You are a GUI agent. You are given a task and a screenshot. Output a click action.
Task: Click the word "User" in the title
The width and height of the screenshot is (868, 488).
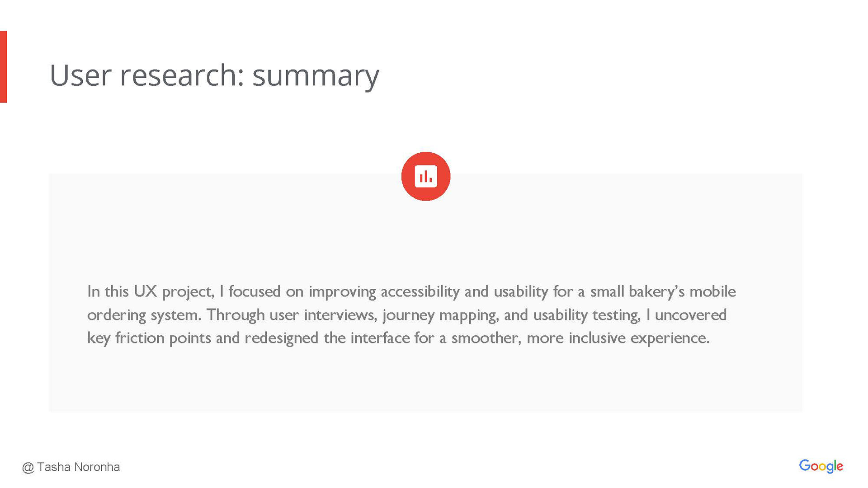80,75
